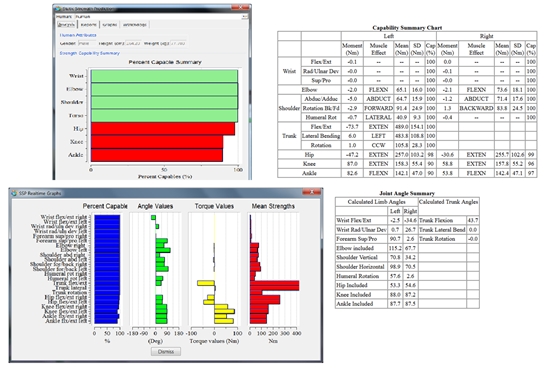Click the green Shoulder percent capable bar
Screen dimensions: 545x372
pyautogui.click(x=164, y=103)
